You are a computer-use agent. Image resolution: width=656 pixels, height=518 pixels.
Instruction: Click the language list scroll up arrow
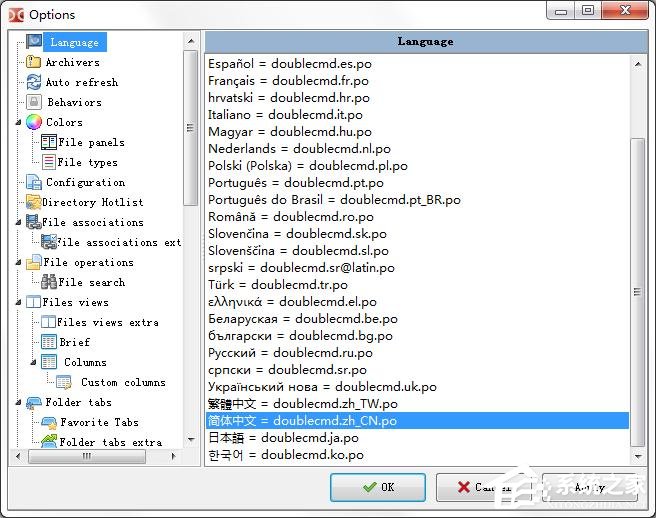click(x=638, y=64)
